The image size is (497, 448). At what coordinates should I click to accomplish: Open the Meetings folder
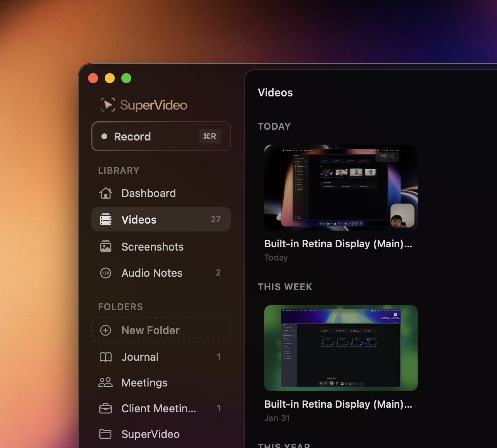tap(161, 383)
